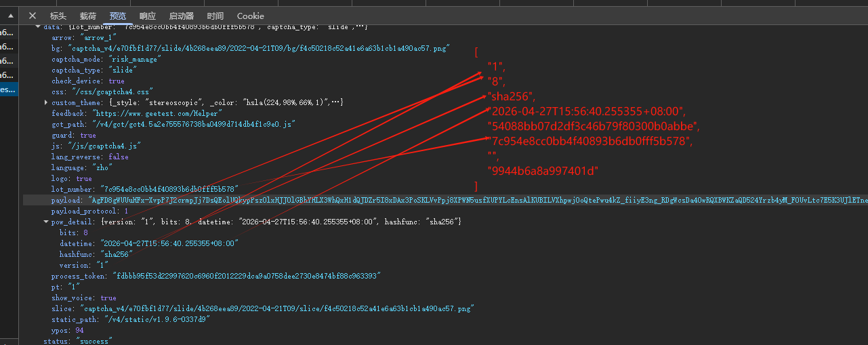Select the gct_path row
The height and width of the screenshot is (345, 868).
pos(173,124)
